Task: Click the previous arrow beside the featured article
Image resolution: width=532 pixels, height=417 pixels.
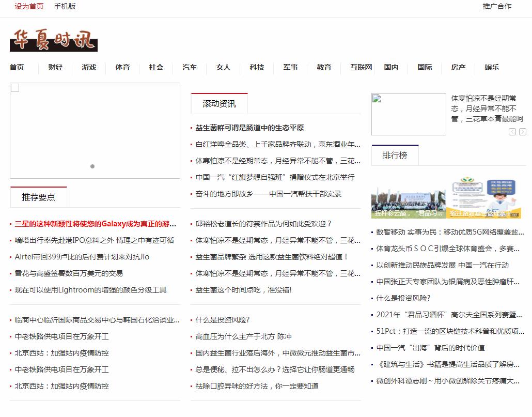Action: point(512,132)
